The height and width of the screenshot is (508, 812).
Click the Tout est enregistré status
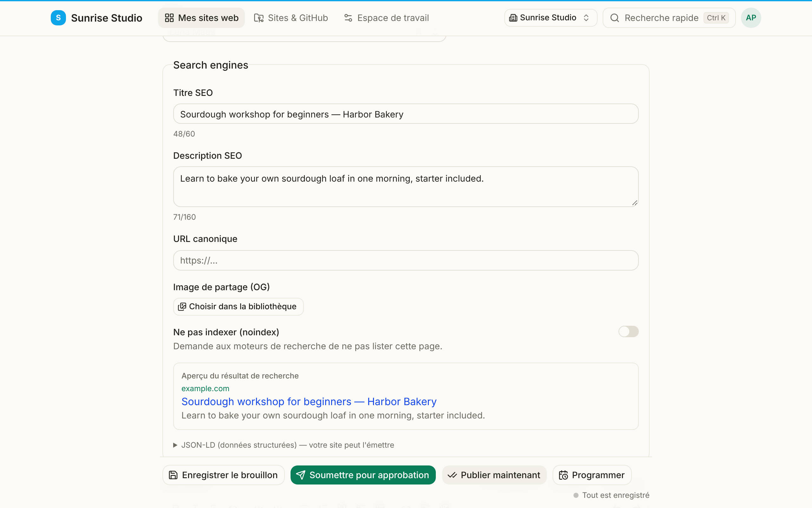(x=611, y=495)
